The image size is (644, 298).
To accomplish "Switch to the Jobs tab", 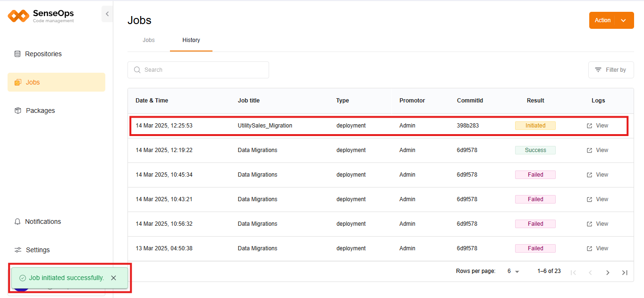I will pos(149,40).
